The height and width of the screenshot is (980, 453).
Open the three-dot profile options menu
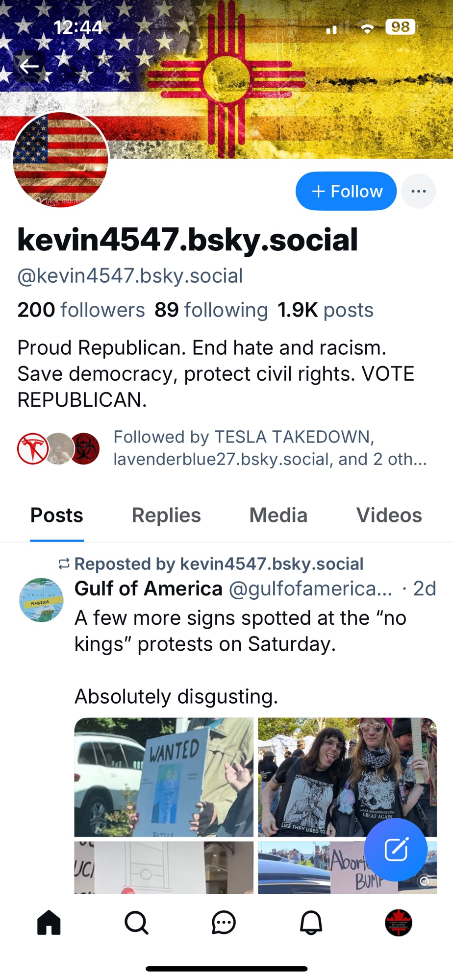click(418, 191)
